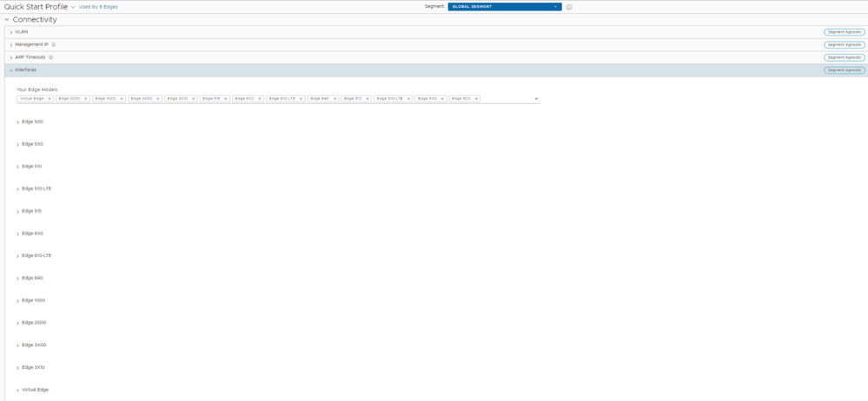Collapse the Connectivity section
This screenshot has width=868, height=401.
7,20
